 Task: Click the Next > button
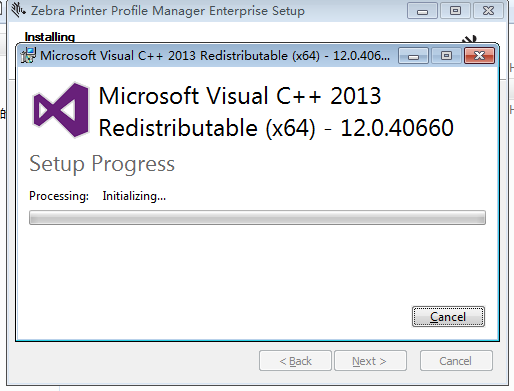coord(370,361)
